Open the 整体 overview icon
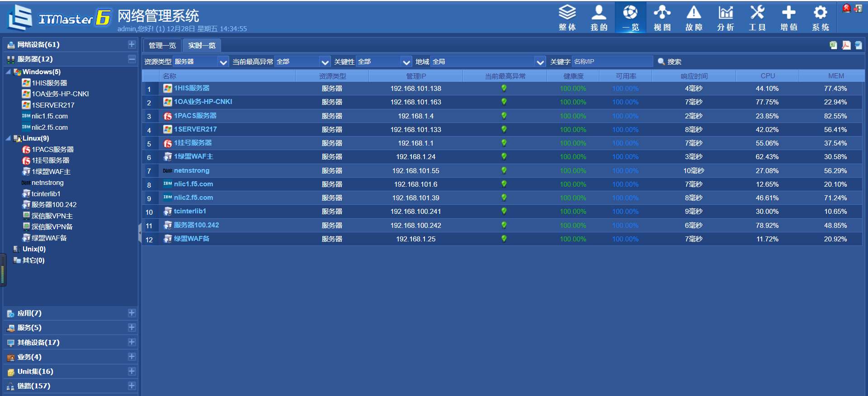Screen dimensions: 868x396 [567, 17]
